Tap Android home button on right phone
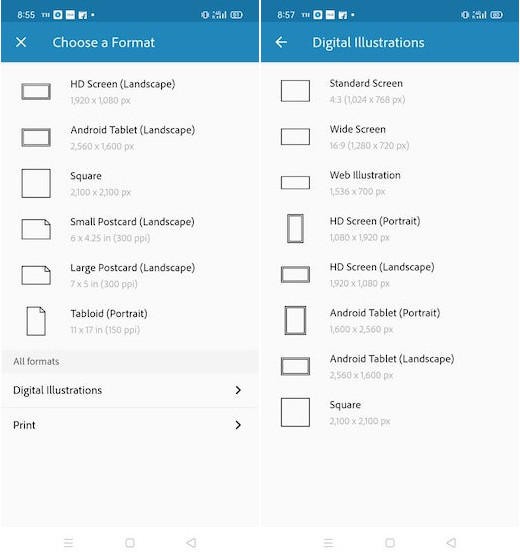 [390, 543]
